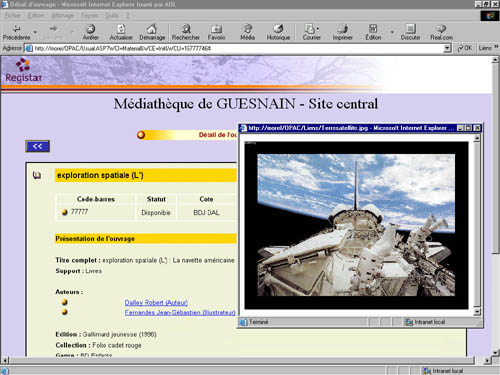Viewport: 500px width, 375px height.
Task: Expand the Liens links chevron
Action: coord(496,47)
